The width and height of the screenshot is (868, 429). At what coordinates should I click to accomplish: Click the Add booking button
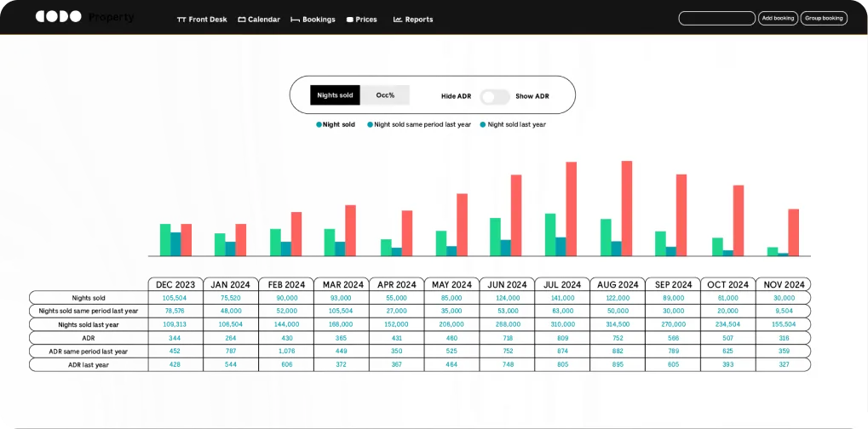point(778,18)
